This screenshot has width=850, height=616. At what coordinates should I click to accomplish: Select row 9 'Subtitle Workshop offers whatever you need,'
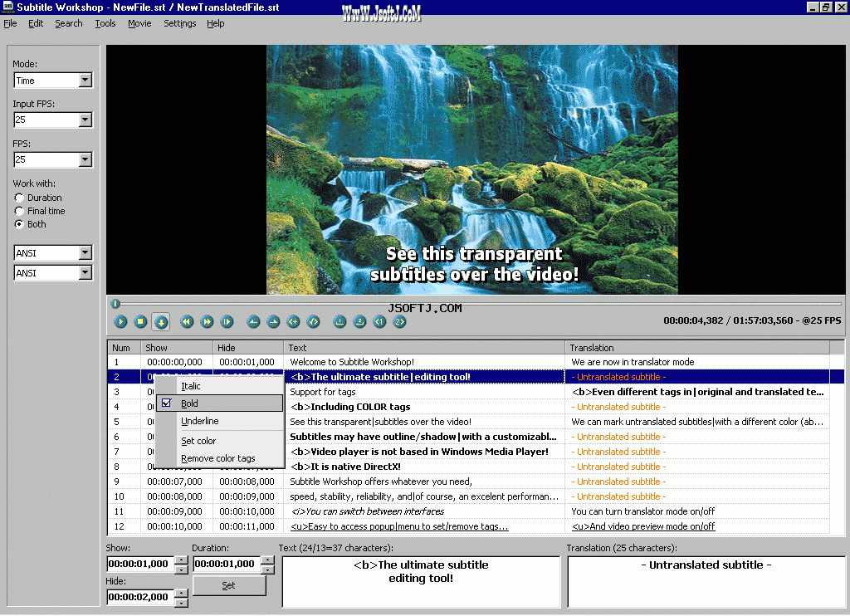tap(468, 482)
